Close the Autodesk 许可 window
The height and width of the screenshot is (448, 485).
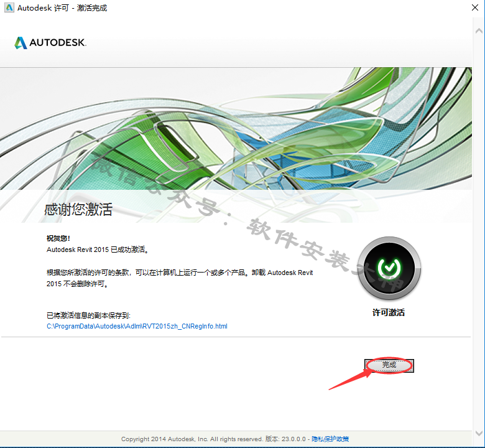click(475, 7)
